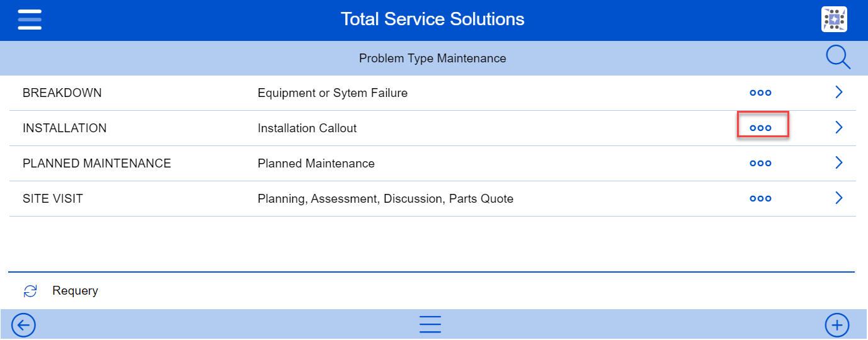Click the 'Installation Callout' description
868x340 pixels.
[x=307, y=128]
